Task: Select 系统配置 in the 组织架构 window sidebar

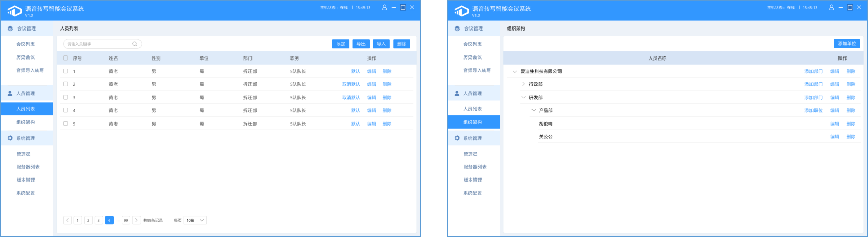Action: [x=471, y=193]
